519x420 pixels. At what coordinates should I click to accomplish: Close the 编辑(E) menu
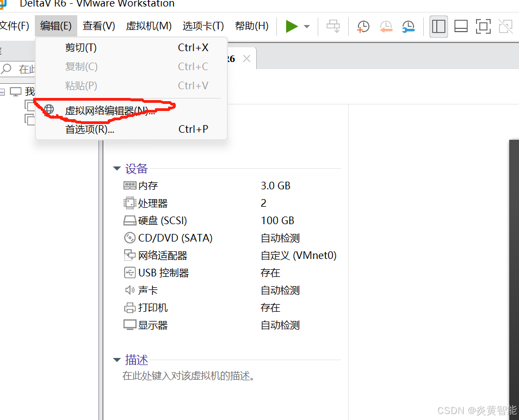tap(56, 26)
